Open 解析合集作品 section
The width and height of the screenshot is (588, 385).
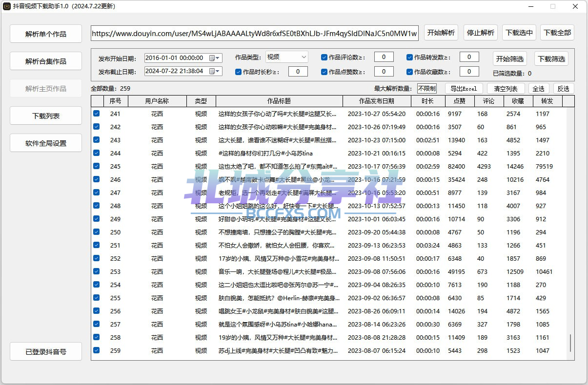pos(46,61)
